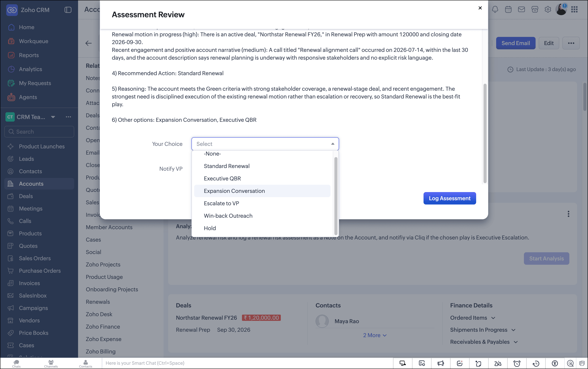The height and width of the screenshot is (369, 588).
Task: Pick Win-back Outreach from the list
Action: (262, 216)
